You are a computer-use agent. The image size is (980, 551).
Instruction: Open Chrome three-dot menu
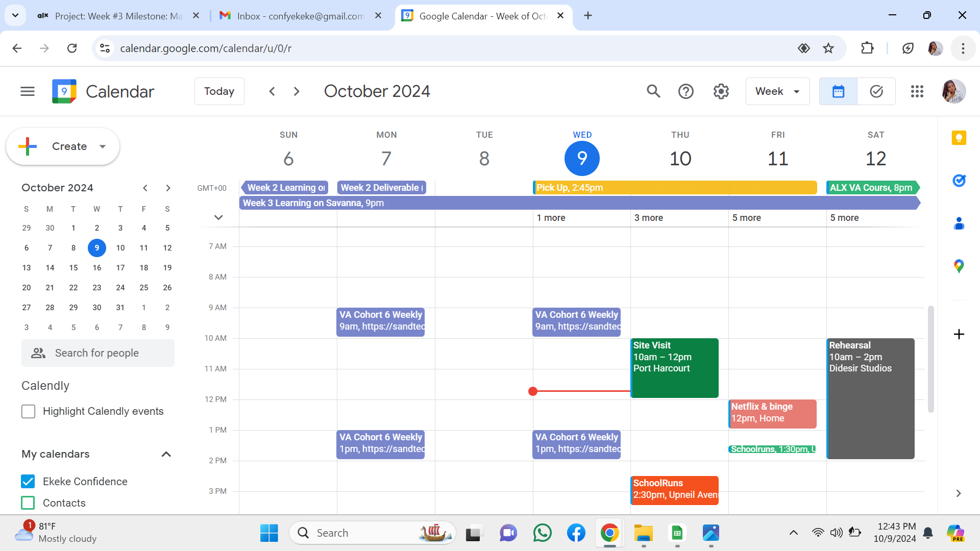(x=963, y=48)
